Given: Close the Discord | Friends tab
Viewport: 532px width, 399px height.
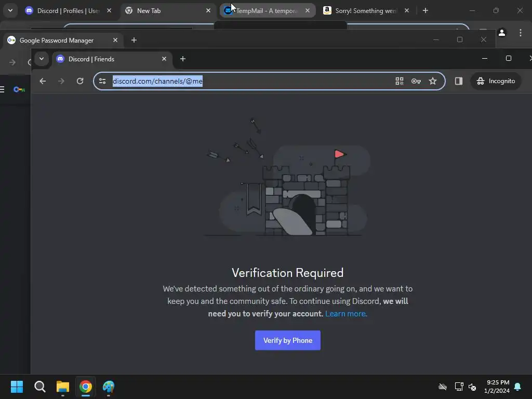Looking at the screenshot, I should click(x=164, y=59).
